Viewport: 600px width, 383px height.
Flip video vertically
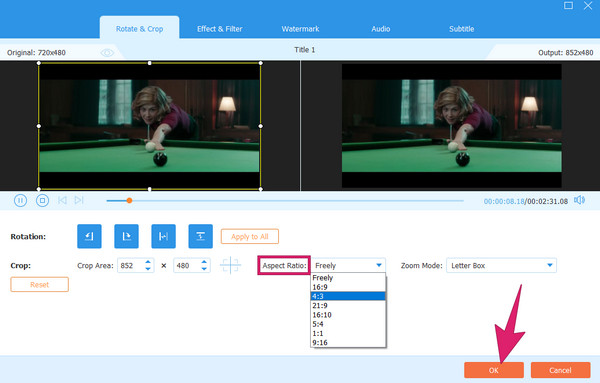pyautogui.click(x=201, y=236)
